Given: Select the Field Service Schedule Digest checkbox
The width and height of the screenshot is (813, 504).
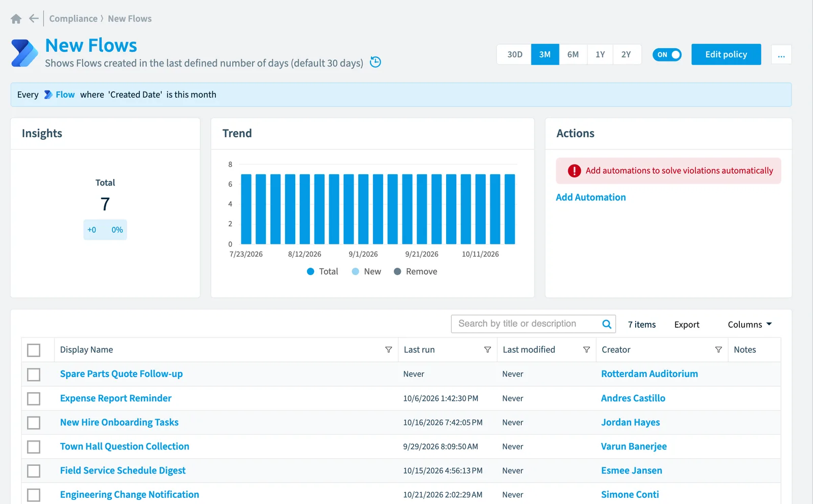Looking at the screenshot, I should (x=34, y=471).
